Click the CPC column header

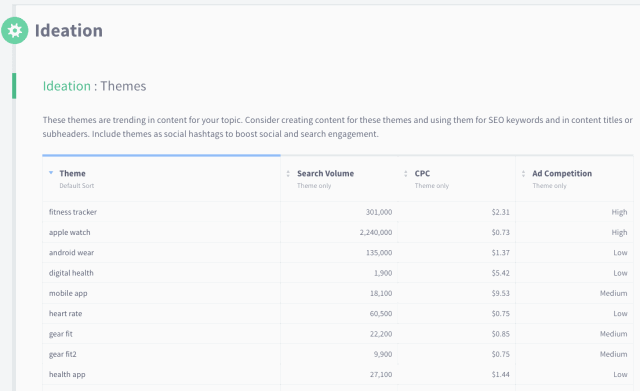click(457, 179)
